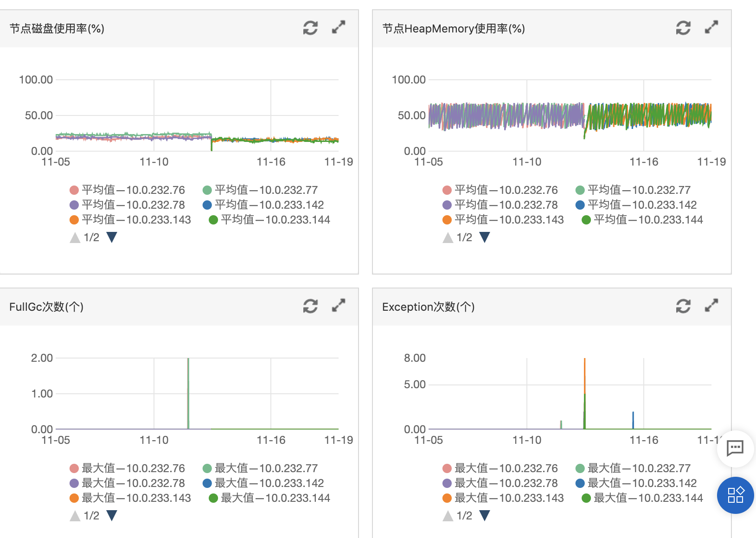Toggle 最大值—10.0.233.142 series in Exception chart

tap(636, 483)
